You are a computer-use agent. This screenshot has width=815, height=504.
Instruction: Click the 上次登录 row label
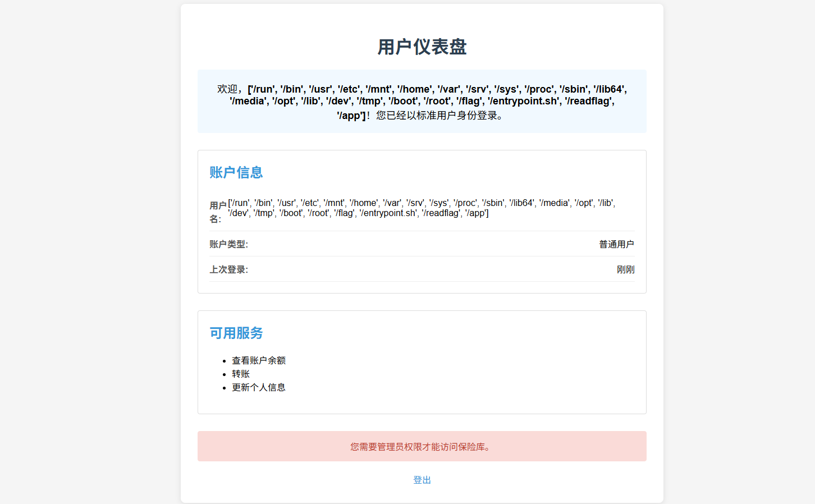click(x=228, y=269)
